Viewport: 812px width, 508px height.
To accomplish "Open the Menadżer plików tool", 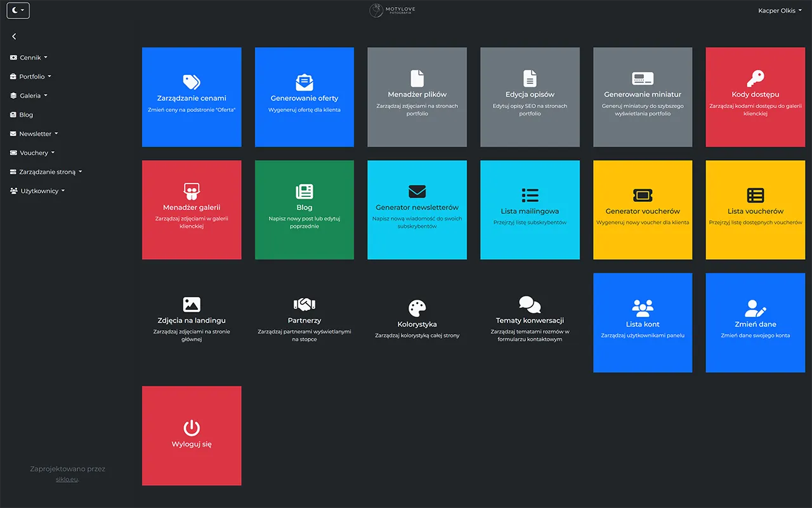I will tap(417, 97).
